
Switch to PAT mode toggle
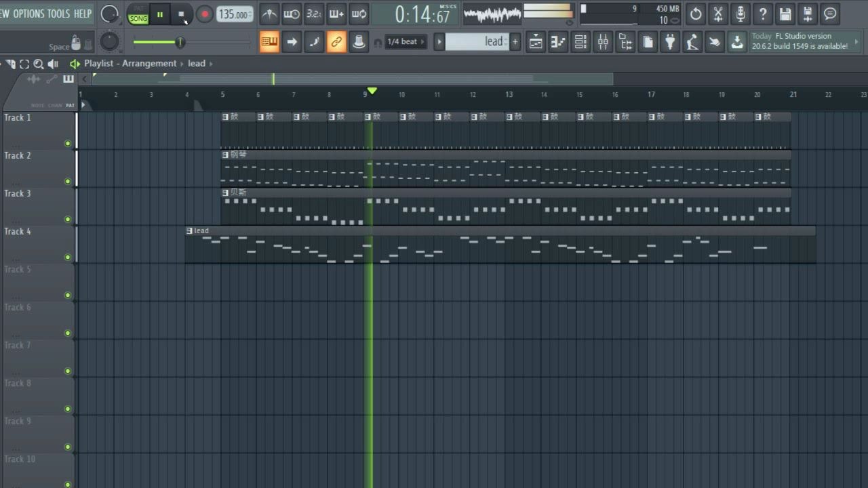pyautogui.click(x=138, y=9)
